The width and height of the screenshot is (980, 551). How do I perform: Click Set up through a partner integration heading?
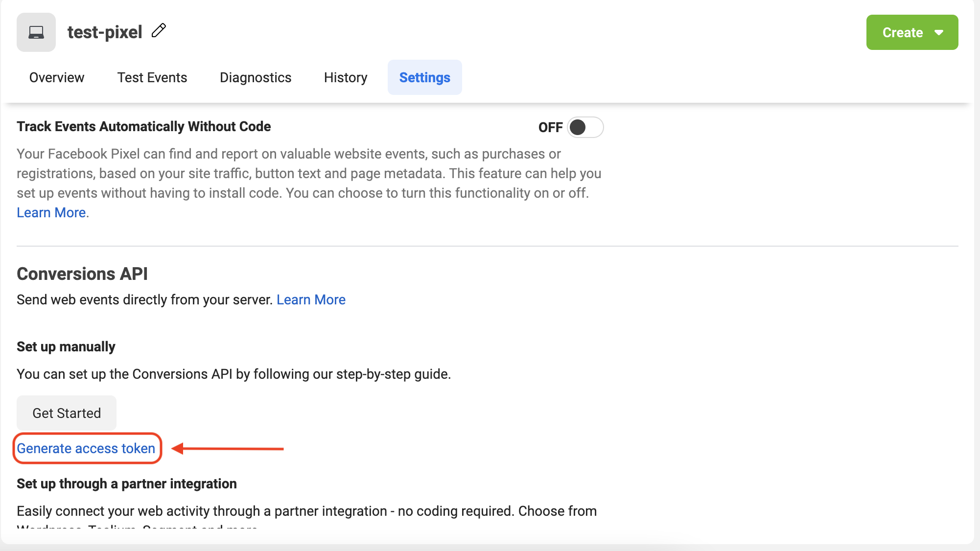tap(127, 483)
